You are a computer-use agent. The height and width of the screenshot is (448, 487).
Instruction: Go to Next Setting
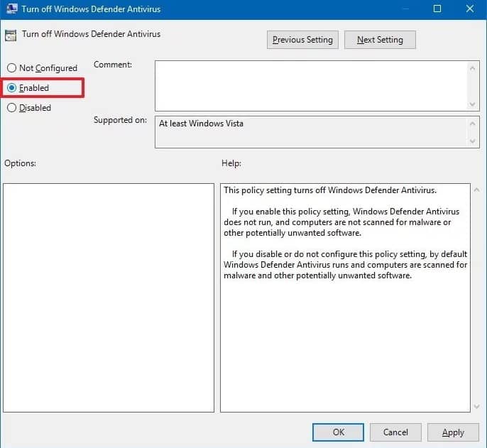[x=380, y=40]
